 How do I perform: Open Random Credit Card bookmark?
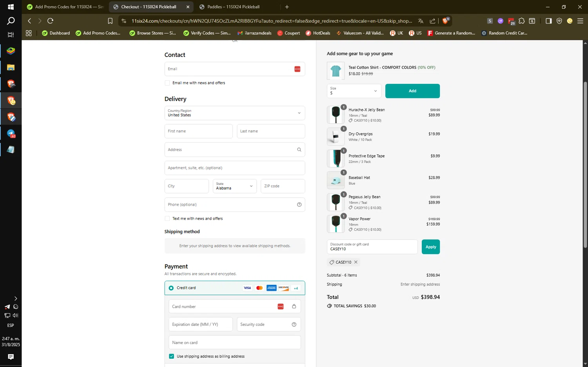(x=504, y=33)
